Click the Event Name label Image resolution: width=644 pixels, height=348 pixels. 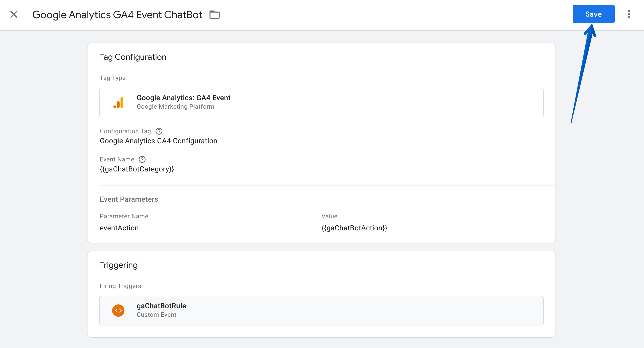117,159
